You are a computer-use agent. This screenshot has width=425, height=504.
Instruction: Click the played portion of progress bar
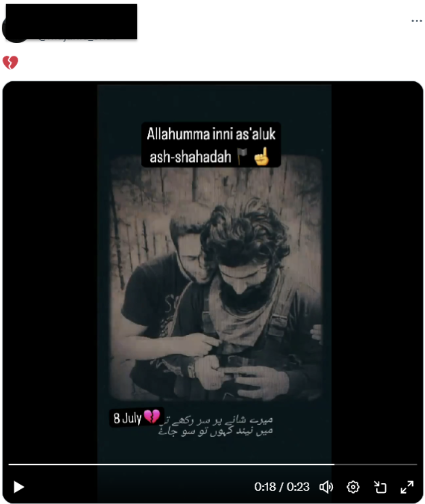(x=171, y=464)
